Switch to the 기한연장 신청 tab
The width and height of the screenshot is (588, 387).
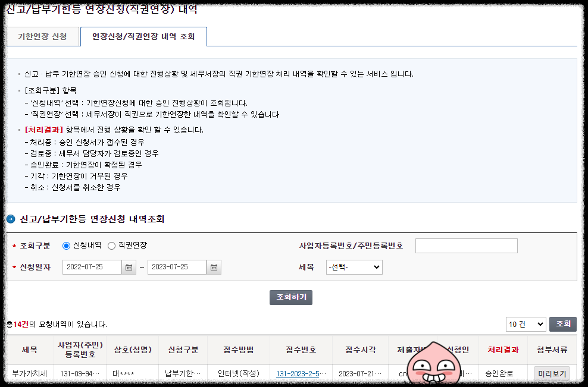pyautogui.click(x=42, y=36)
